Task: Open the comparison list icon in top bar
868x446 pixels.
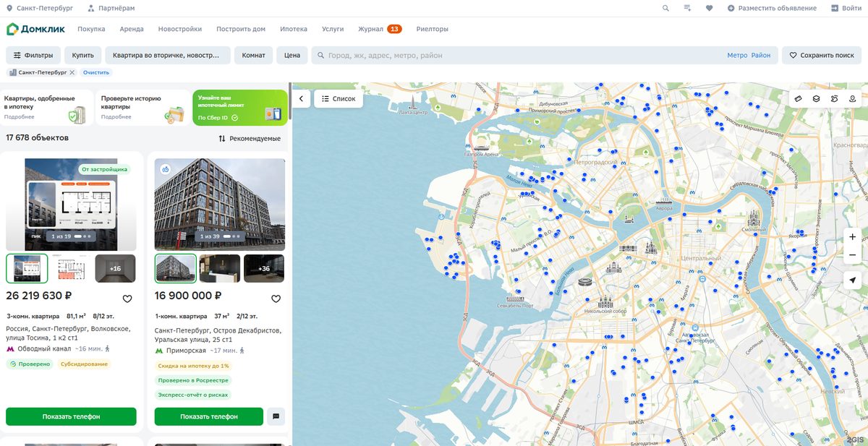Action: [687, 8]
